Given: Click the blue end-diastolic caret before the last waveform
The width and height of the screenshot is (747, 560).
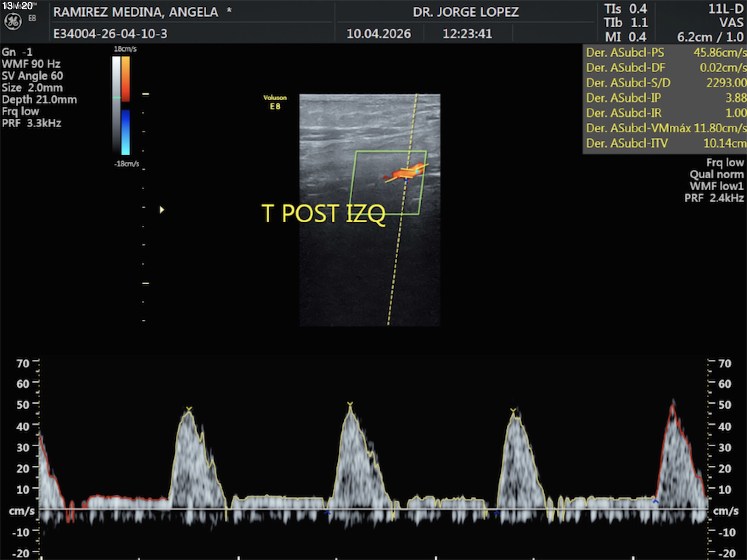Looking at the screenshot, I should [655, 501].
